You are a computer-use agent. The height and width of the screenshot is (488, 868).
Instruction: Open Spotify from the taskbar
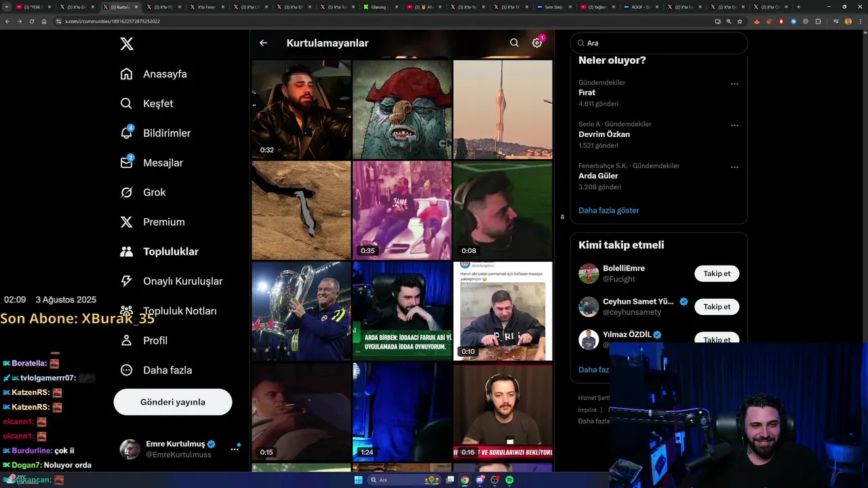(x=509, y=480)
